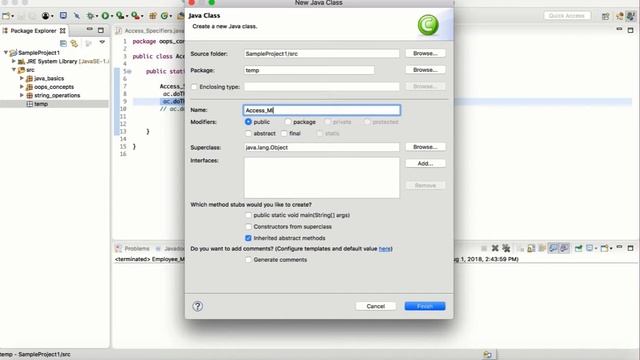The image size is (640, 360).
Task: Check public static void main stub
Action: [x=248, y=215]
